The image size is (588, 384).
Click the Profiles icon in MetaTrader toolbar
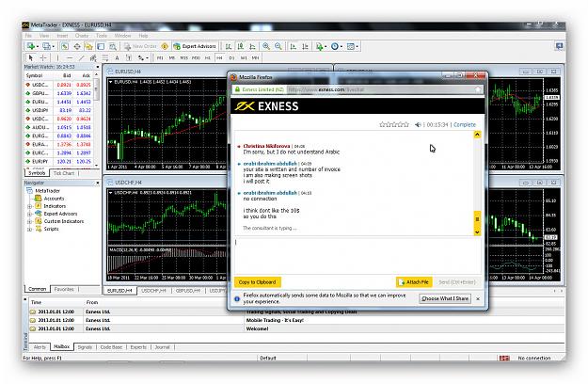coord(47,46)
